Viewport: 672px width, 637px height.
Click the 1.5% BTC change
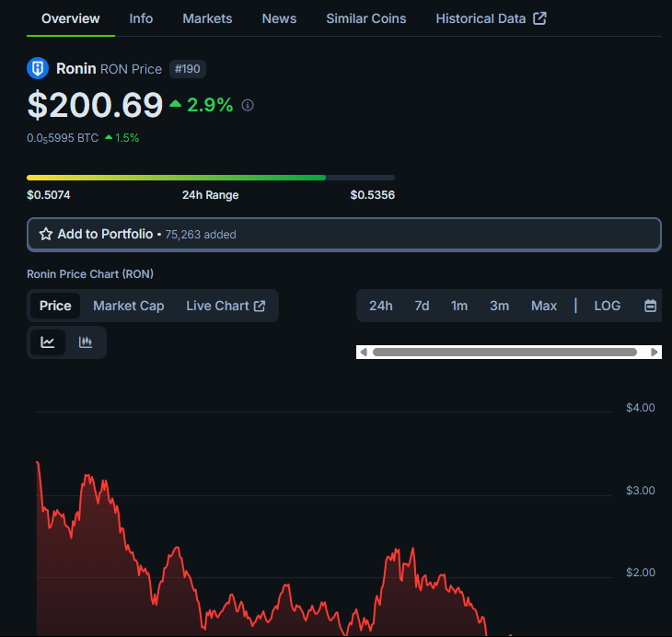127,138
